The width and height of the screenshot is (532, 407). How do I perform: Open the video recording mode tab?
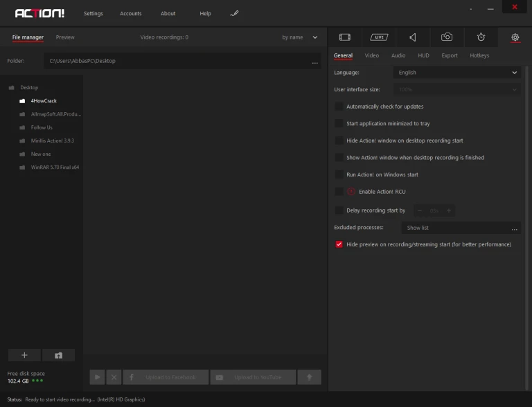344,37
